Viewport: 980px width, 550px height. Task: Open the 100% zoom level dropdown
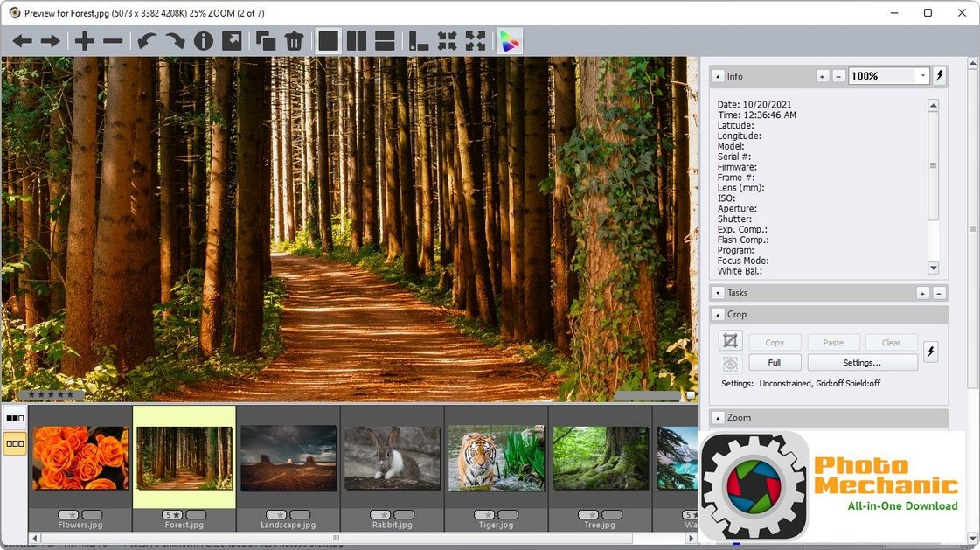point(924,76)
